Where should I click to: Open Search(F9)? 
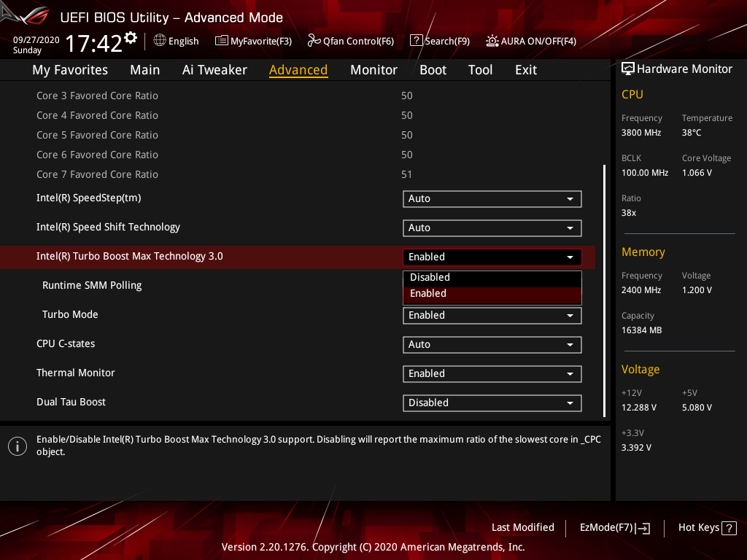tap(440, 41)
